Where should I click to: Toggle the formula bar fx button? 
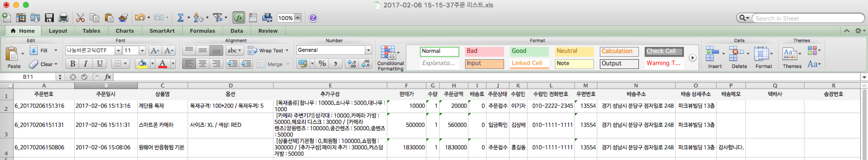click(x=239, y=18)
